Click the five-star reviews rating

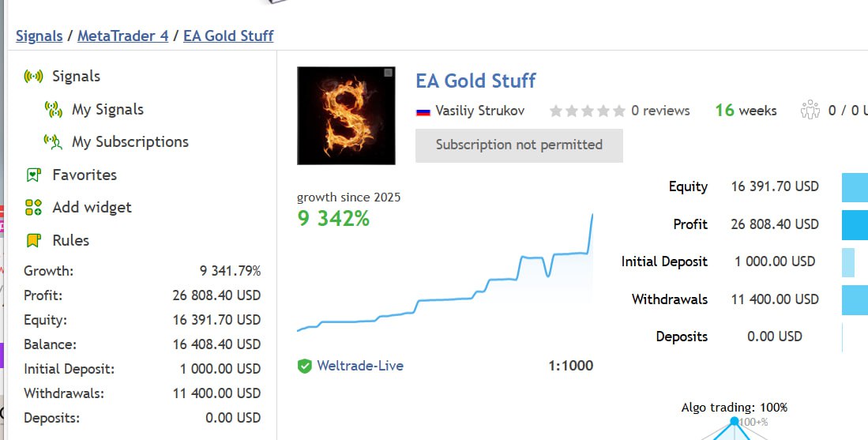[x=587, y=111]
